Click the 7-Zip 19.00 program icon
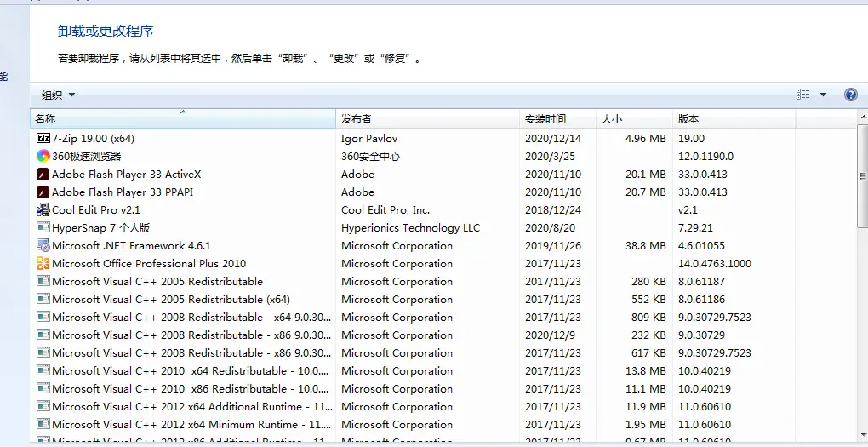Screen dimensions: 868x447 click(43, 138)
